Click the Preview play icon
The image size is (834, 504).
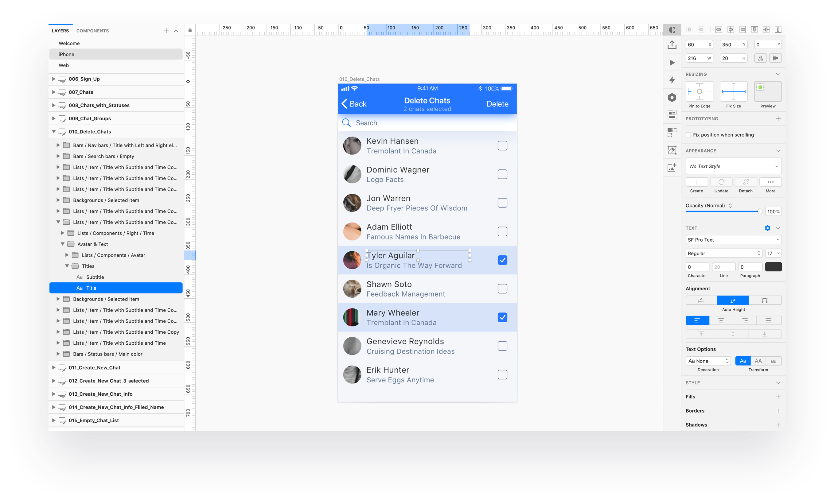click(672, 62)
